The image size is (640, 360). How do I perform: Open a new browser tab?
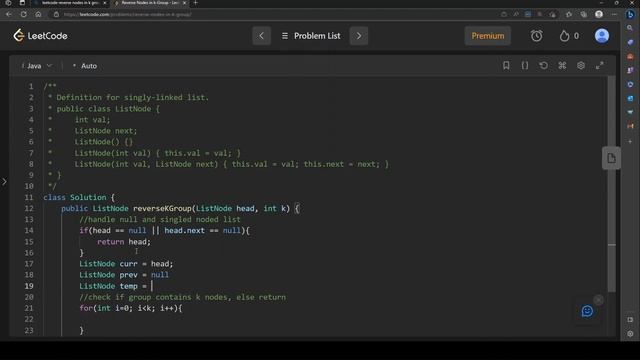[196, 3]
